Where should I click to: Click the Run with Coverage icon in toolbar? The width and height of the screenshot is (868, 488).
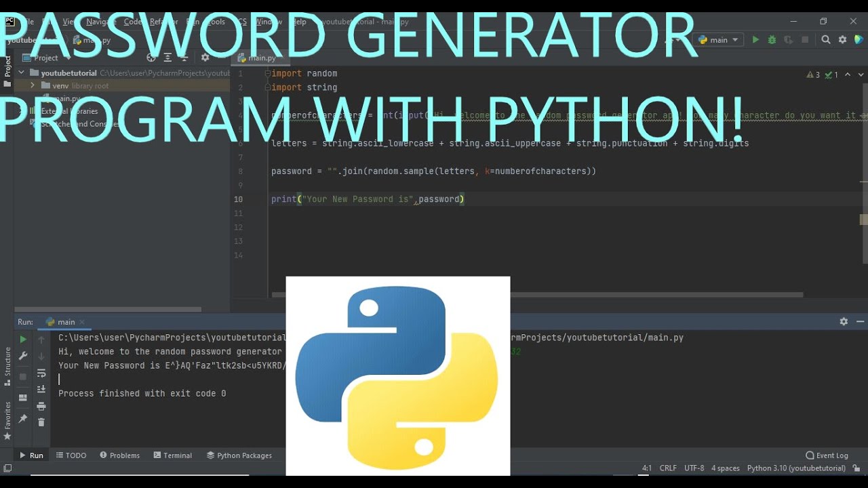click(788, 40)
